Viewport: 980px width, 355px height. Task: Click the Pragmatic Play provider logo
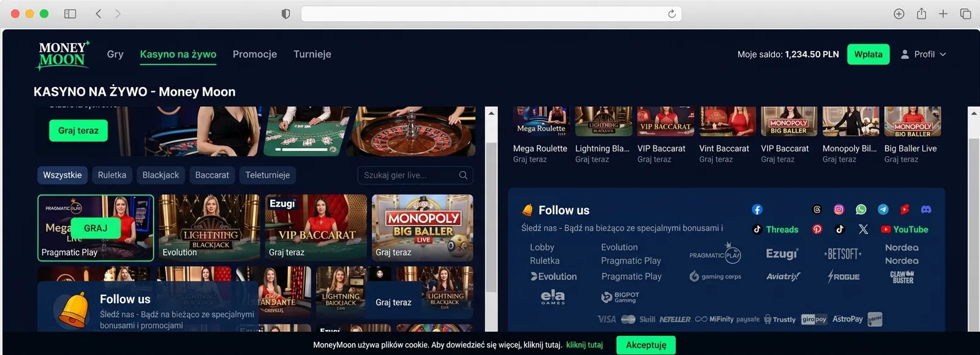715,254
